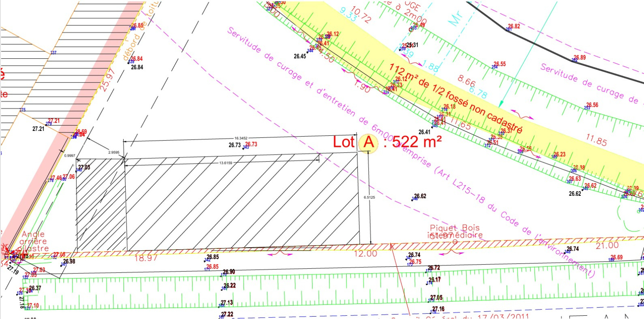Select the cyan "Mr" text
The width and height of the screenshot is (644, 319).
456,19
